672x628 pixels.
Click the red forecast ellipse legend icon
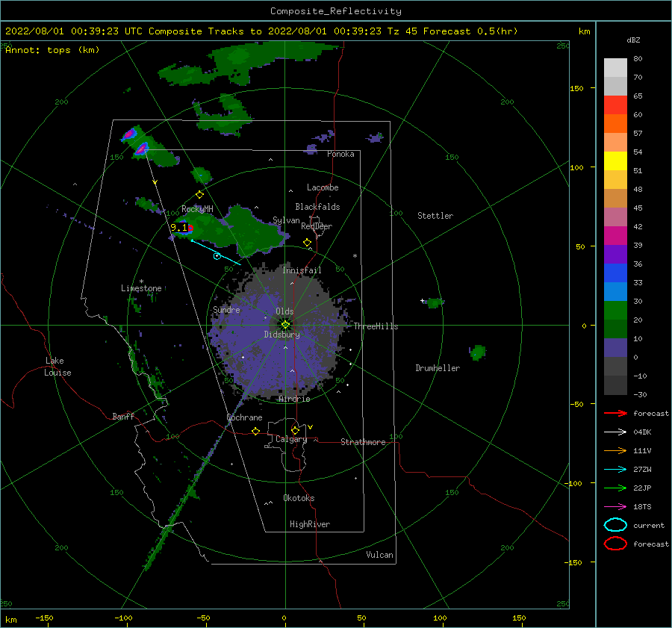point(615,544)
